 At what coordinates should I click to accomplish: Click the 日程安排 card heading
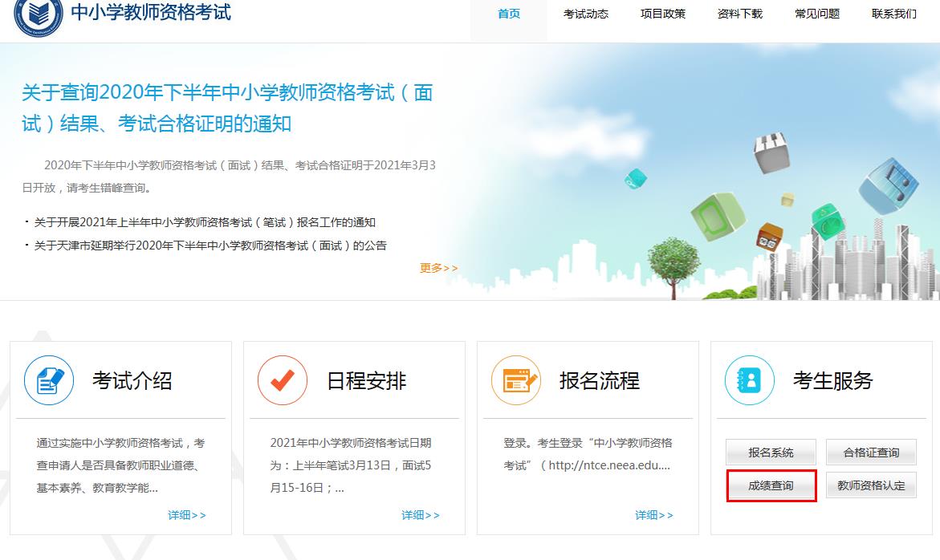coord(366,380)
